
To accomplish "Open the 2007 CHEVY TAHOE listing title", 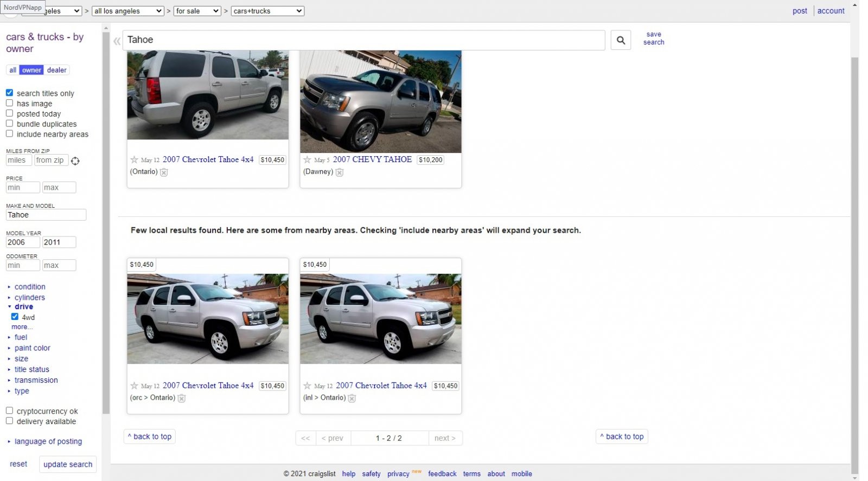I will pyautogui.click(x=372, y=159).
